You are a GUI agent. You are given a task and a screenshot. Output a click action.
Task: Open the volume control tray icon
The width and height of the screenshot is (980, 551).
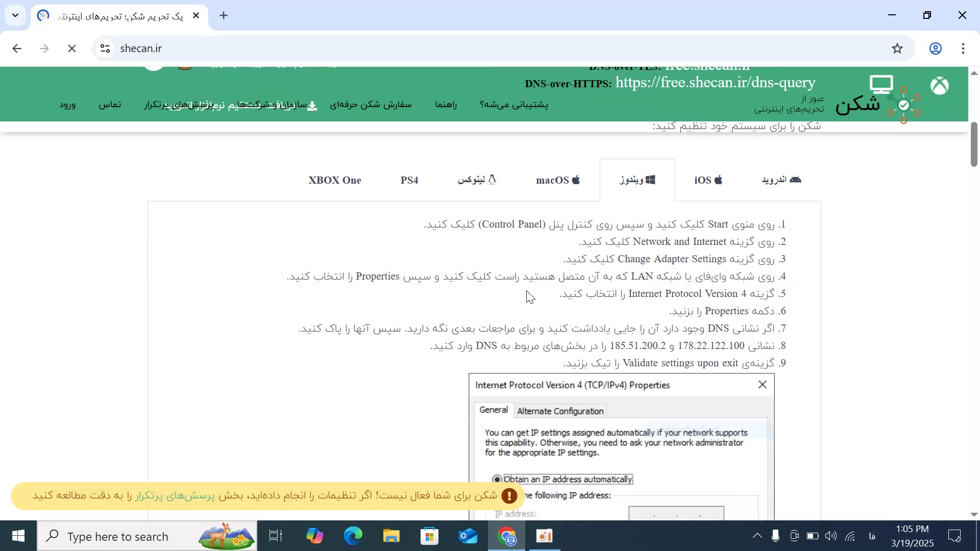831,536
